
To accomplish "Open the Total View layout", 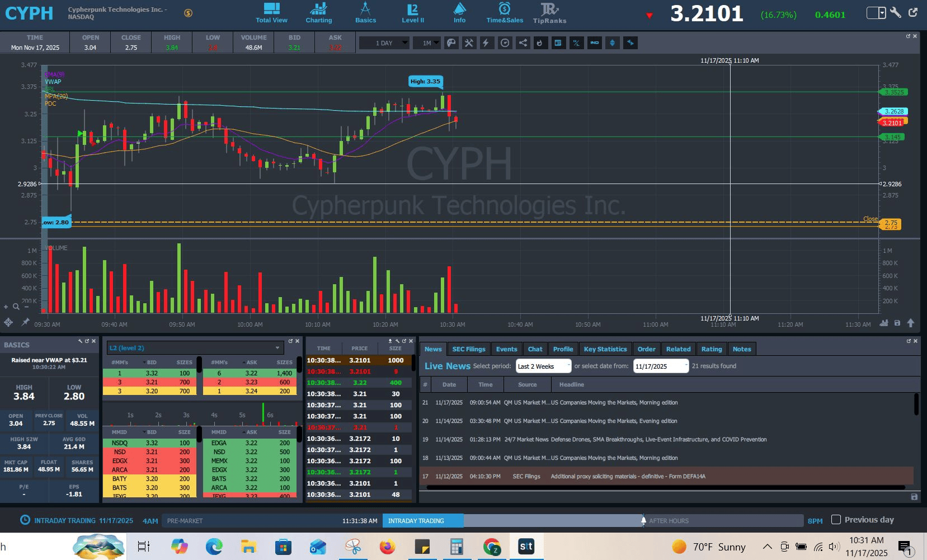I will [271, 13].
